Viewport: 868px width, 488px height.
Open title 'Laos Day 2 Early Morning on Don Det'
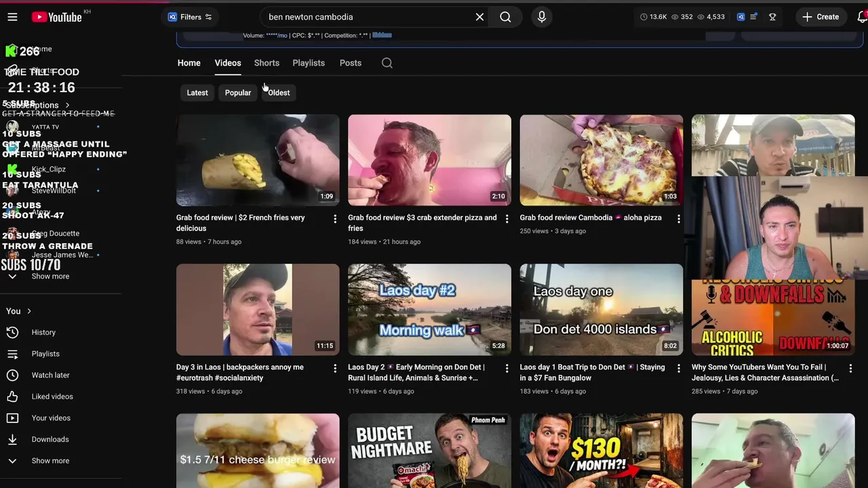(416, 373)
